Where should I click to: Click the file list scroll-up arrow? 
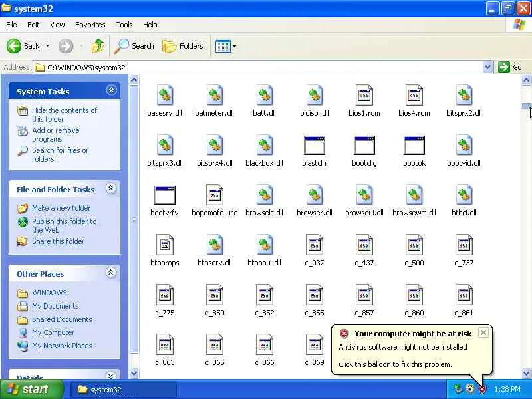click(526, 80)
